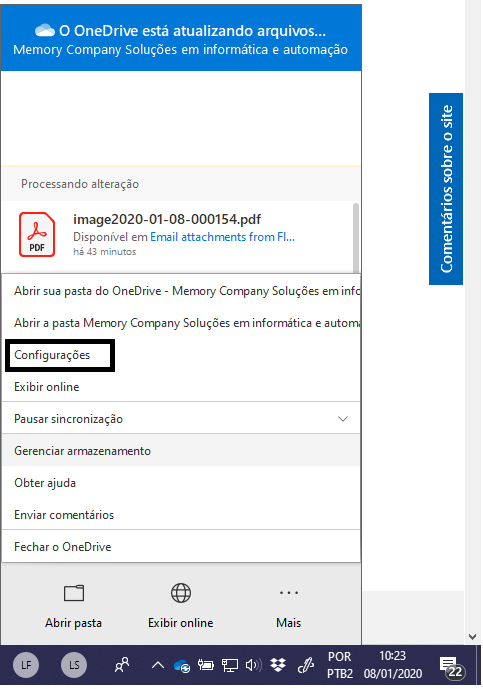Open the notification center icon showing 22

[451, 667]
